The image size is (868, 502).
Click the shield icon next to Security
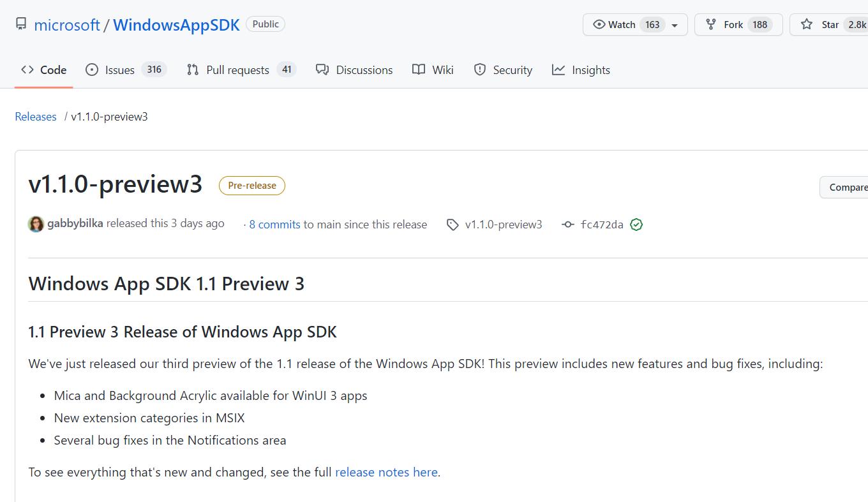click(x=480, y=70)
